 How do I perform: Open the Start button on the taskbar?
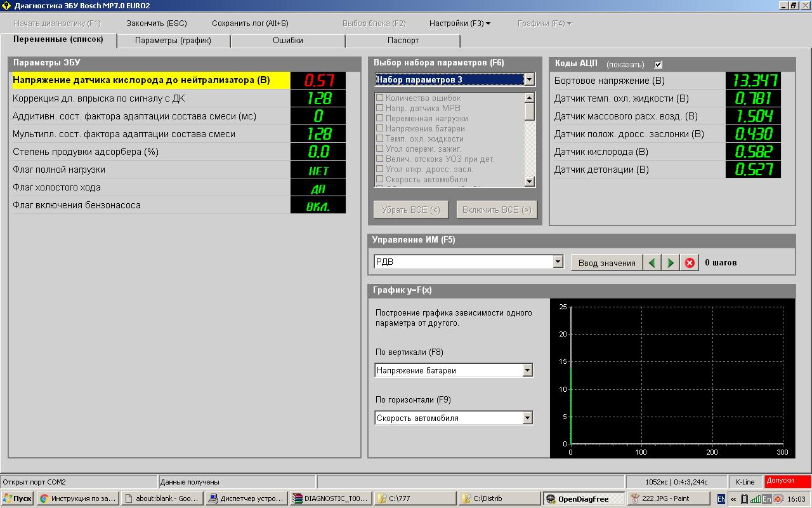[x=17, y=498]
